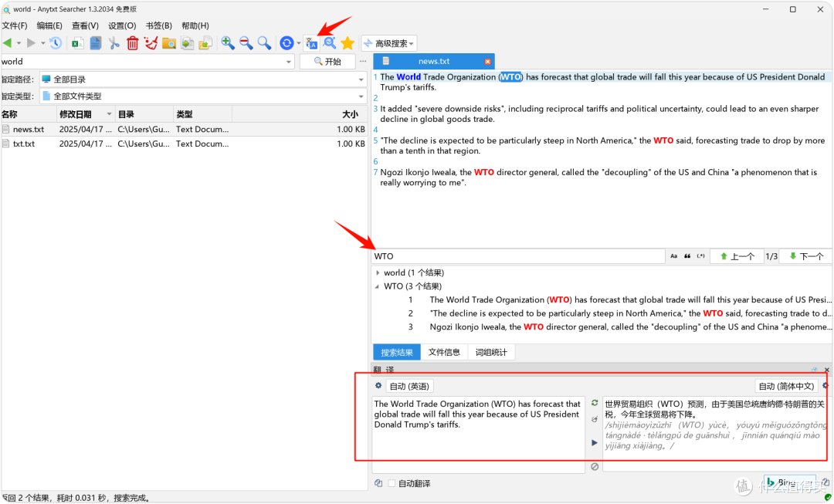
Task: Click the stop circle icon in translation panel
Action: click(x=595, y=466)
